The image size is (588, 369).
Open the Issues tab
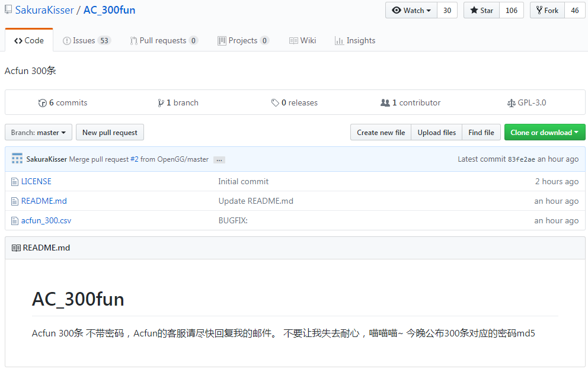point(87,40)
